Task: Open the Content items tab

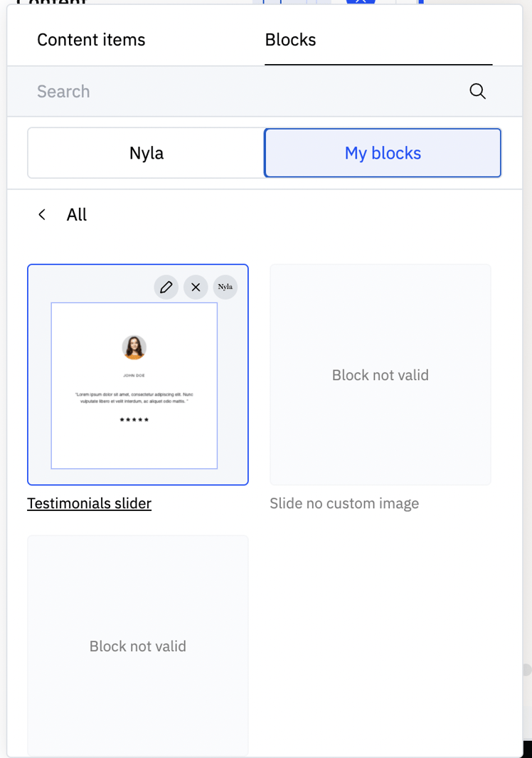Action: click(90, 40)
